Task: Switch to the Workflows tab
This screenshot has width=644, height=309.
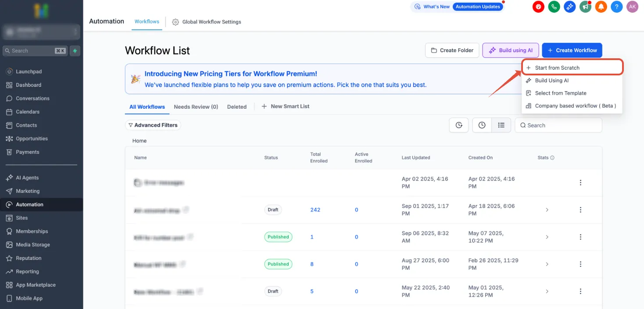Action: pos(147,21)
